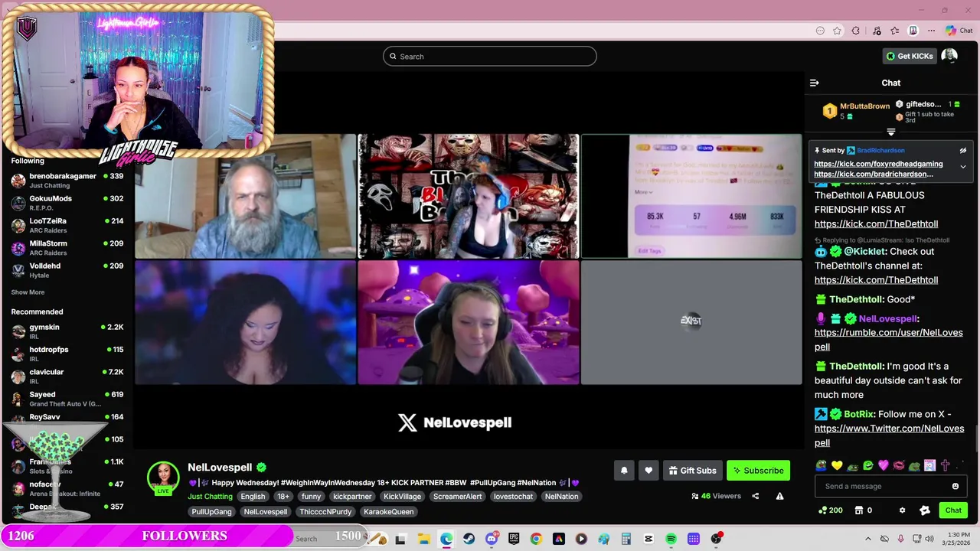Insert the green laughing chat emote

click(867, 465)
